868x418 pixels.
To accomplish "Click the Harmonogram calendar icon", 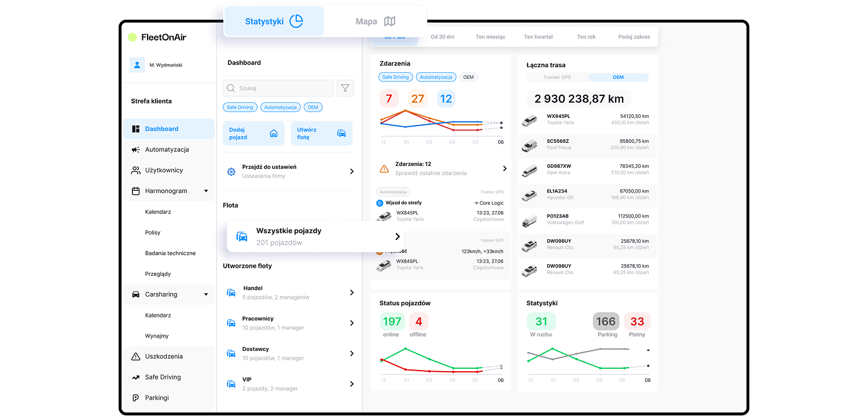I will (135, 191).
